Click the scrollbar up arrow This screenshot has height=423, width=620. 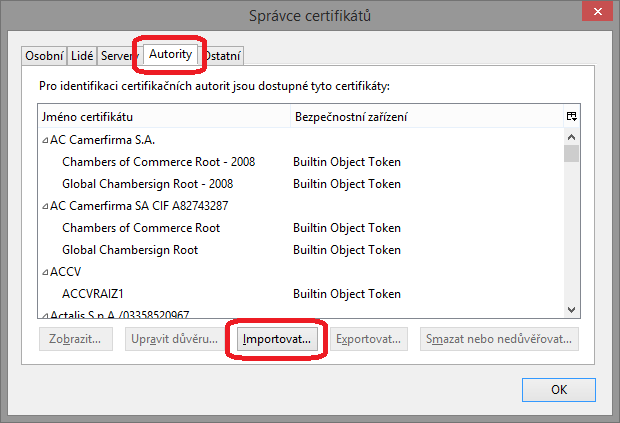(571, 137)
